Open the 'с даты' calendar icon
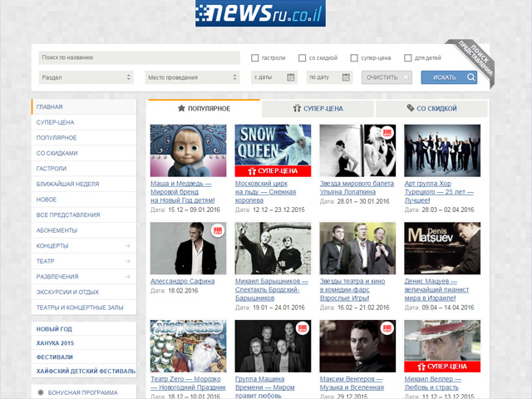Screen dimensions: 532x399 click(290, 77)
